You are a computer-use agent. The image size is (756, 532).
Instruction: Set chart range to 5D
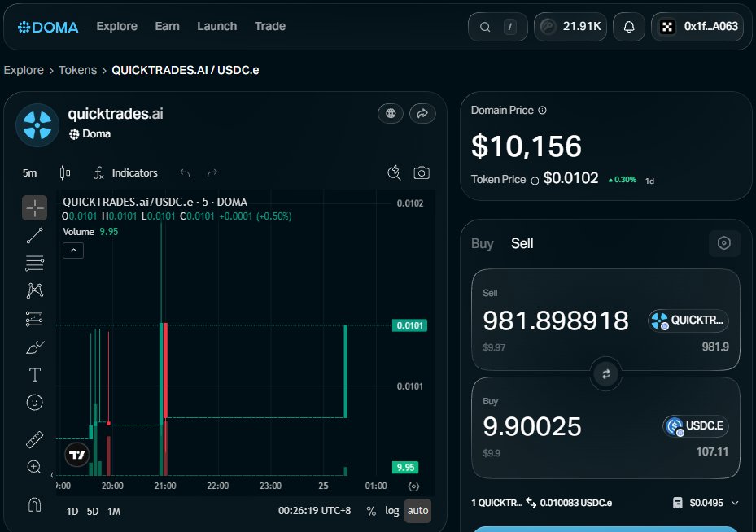pos(93,512)
